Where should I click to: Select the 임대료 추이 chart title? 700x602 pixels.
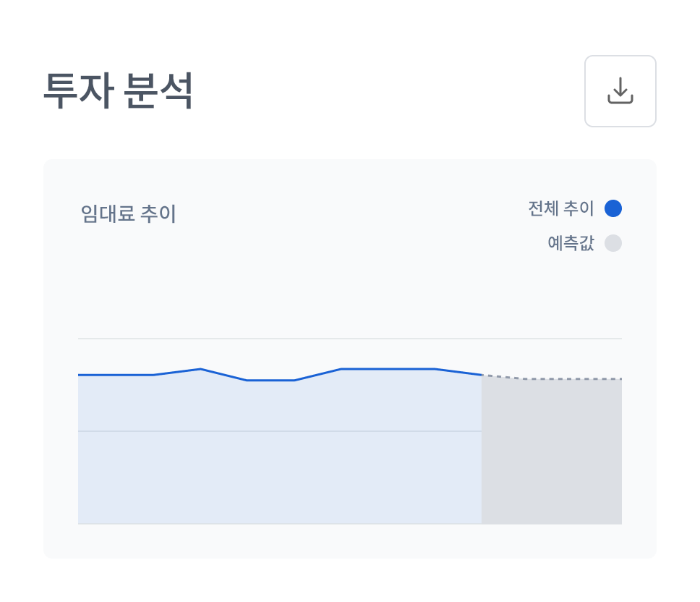(129, 214)
